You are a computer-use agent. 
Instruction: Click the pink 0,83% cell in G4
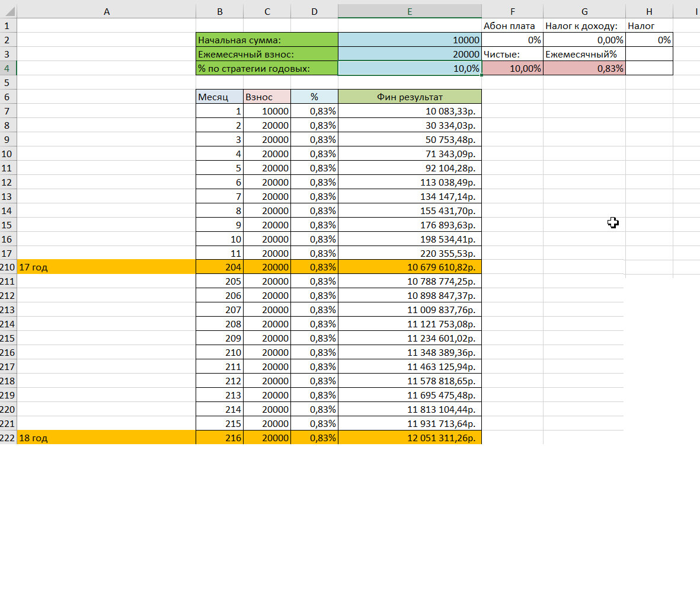[584, 68]
